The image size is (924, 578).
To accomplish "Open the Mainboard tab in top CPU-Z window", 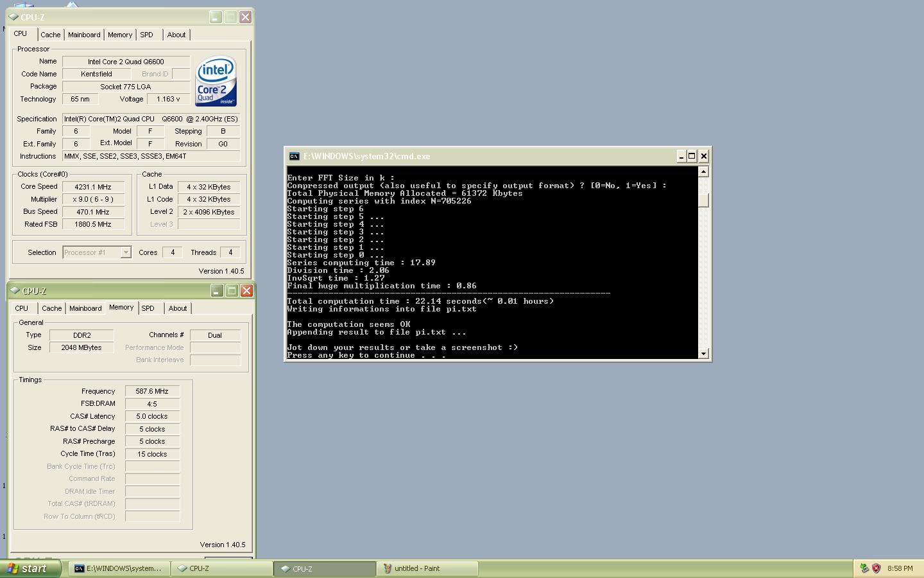I will click(x=84, y=35).
